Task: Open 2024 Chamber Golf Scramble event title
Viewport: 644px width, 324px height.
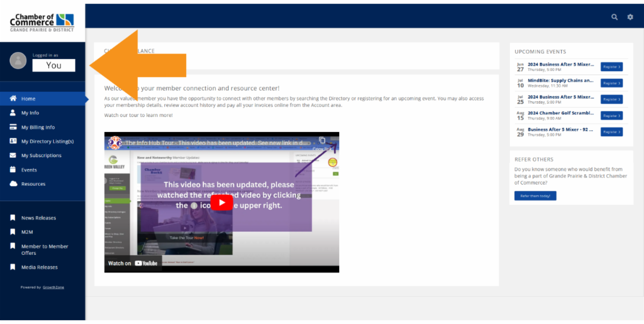Action: point(561,113)
